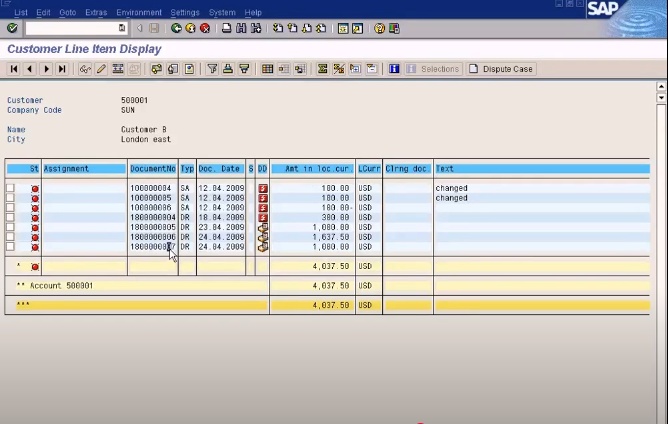Click overdue red icon on 100000004 row

click(263, 188)
